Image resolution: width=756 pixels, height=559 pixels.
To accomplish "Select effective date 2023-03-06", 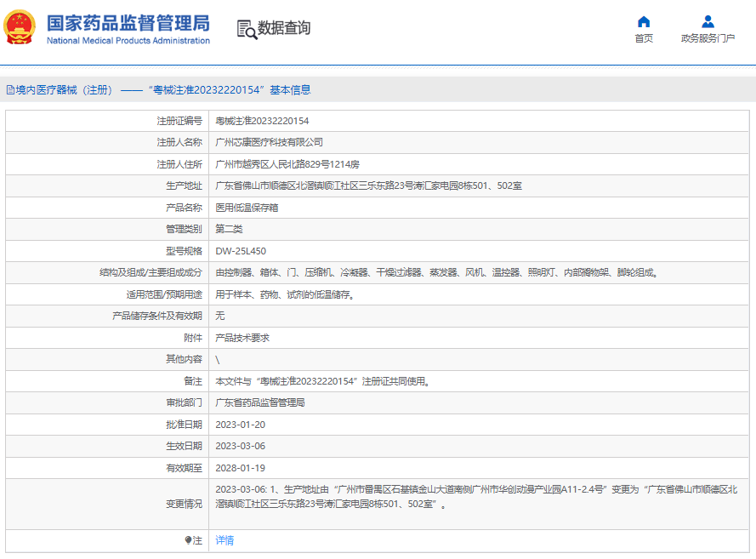I will pyautogui.click(x=240, y=446).
